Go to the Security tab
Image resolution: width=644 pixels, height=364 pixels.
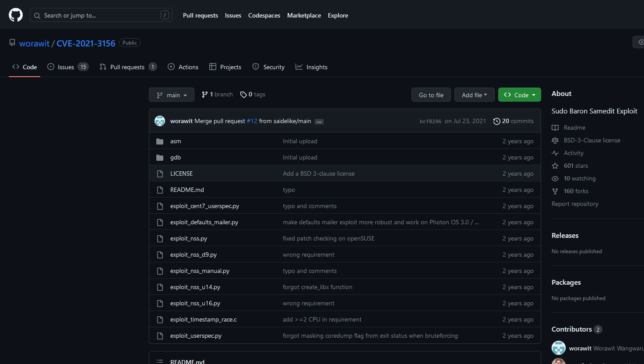click(x=269, y=67)
